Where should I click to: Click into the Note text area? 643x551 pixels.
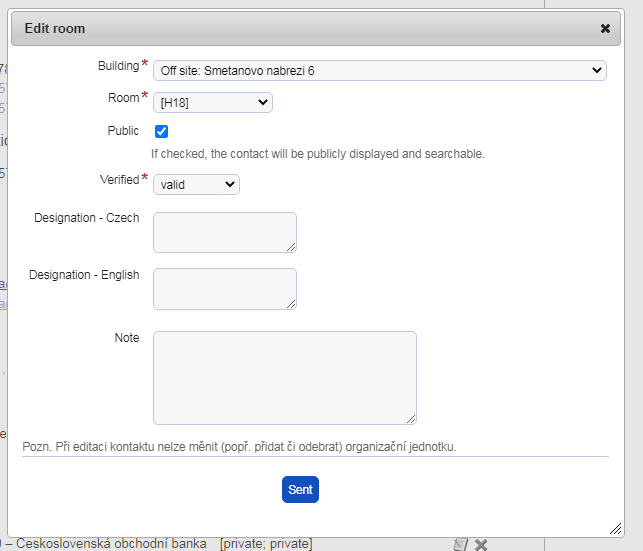click(285, 378)
